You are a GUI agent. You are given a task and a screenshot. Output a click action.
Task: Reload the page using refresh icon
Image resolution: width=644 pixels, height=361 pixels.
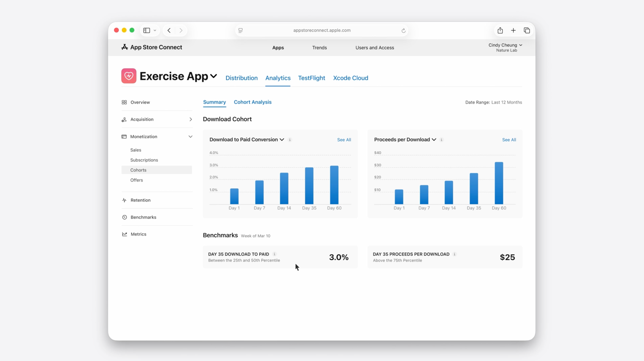[x=403, y=30]
